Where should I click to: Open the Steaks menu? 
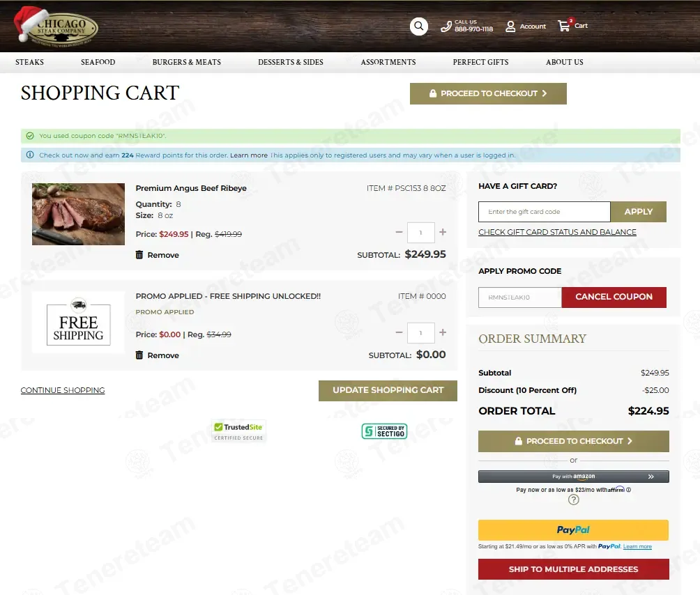pyautogui.click(x=29, y=62)
